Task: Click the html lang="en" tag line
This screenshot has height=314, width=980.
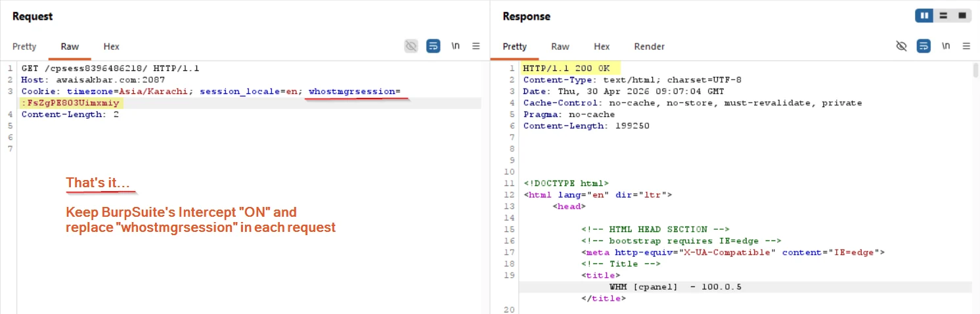Action: (x=597, y=194)
